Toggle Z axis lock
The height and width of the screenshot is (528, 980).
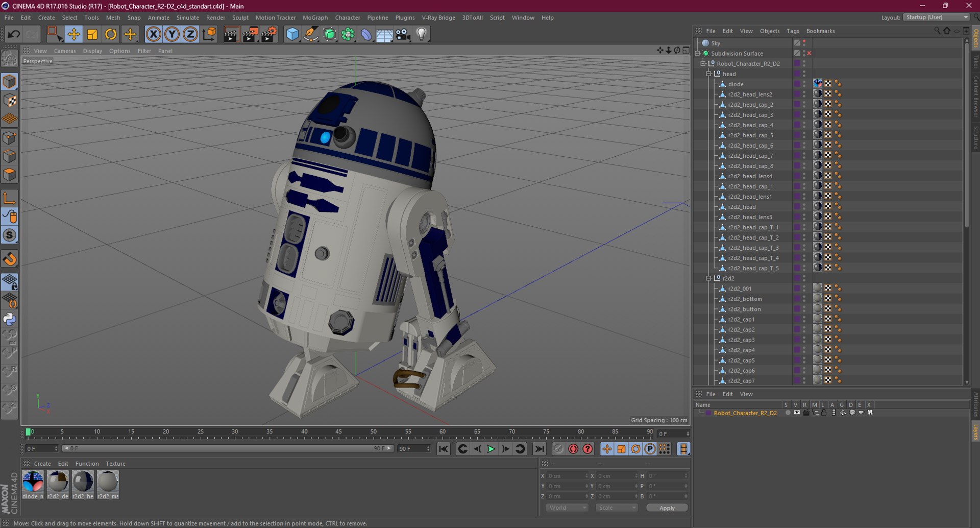pos(190,34)
